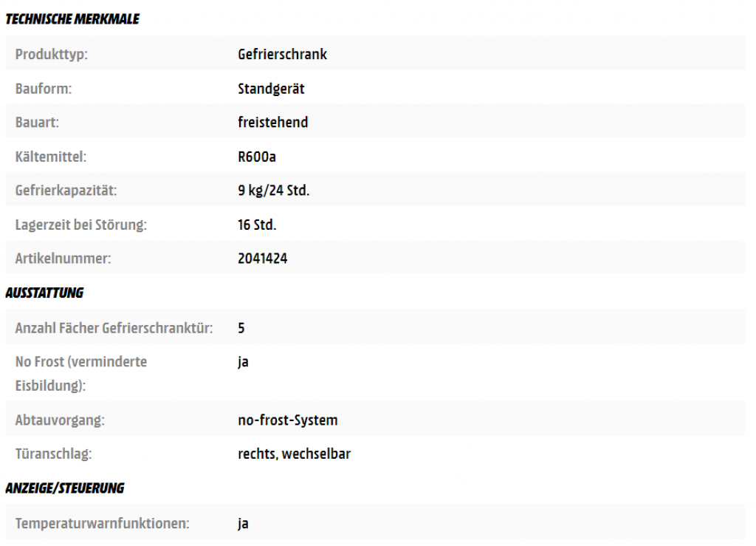Click the Standgerät value in Bauform row

point(271,89)
